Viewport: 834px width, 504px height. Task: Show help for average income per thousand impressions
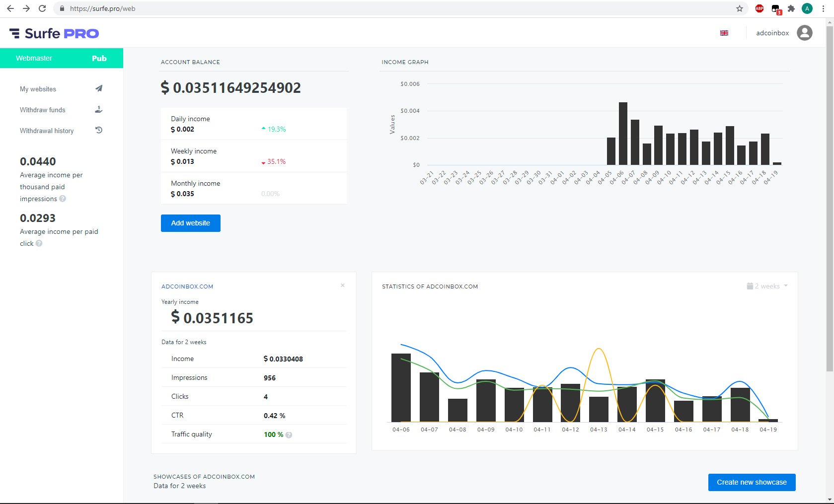63,199
